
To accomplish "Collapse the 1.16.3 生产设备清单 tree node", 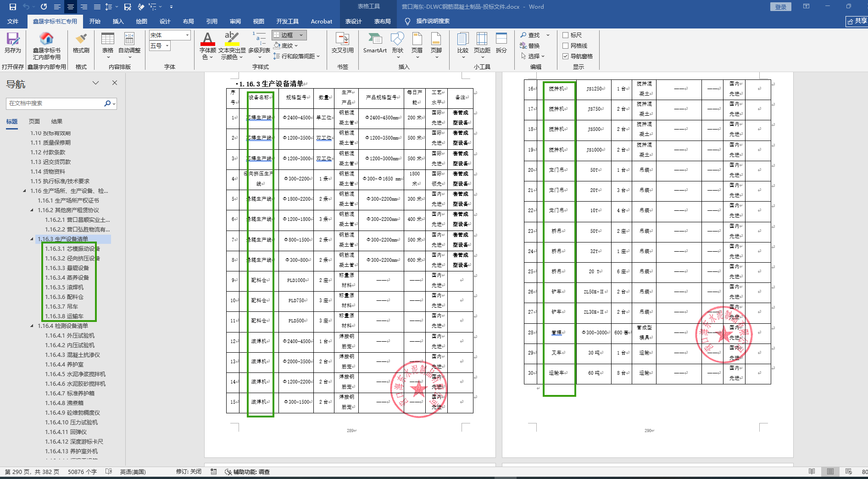I will [x=32, y=239].
